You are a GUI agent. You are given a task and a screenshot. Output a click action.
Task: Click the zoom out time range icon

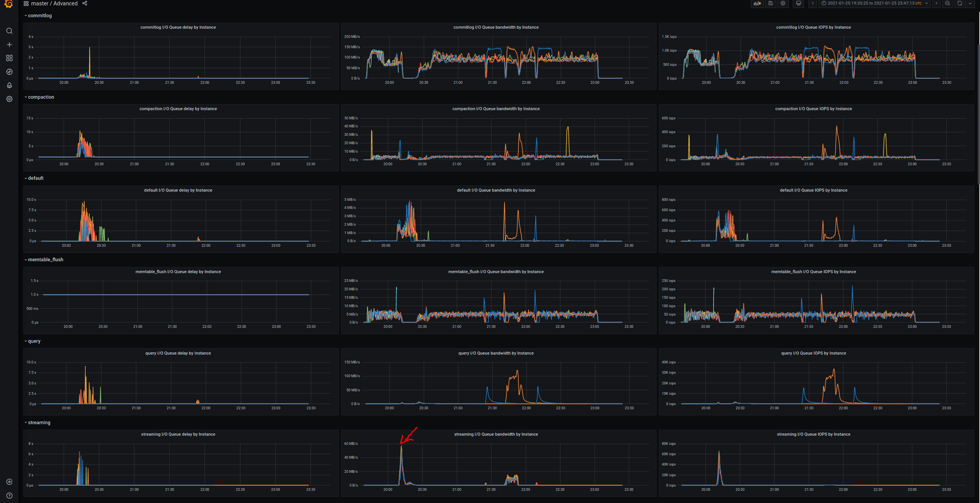(x=947, y=3)
